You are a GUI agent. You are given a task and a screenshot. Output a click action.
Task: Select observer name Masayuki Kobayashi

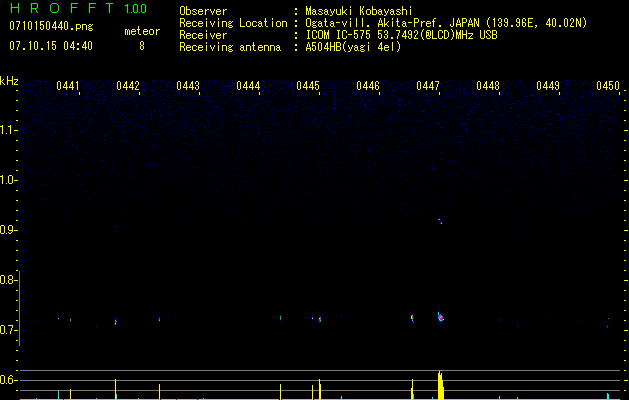point(359,11)
